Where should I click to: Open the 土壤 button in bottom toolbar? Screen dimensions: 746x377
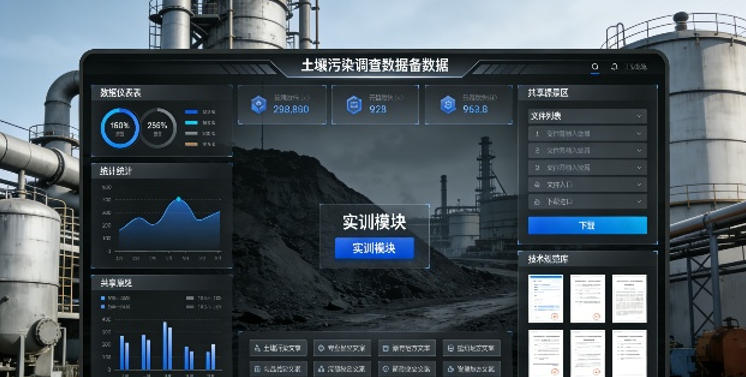278,348
